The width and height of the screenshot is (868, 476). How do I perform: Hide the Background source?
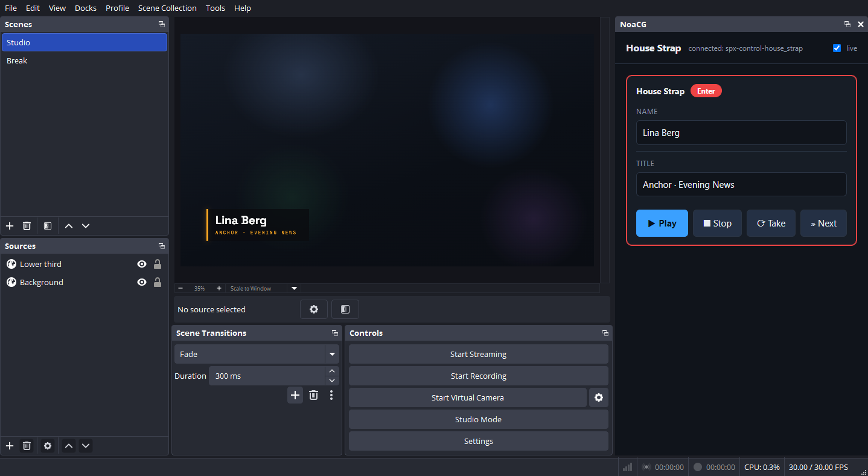pyautogui.click(x=142, y=282)
